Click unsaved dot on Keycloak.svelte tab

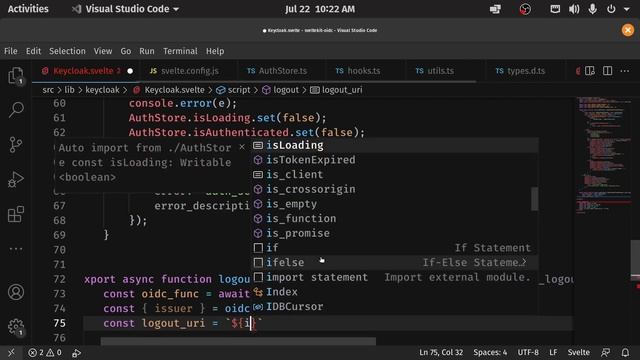[130, 71]
